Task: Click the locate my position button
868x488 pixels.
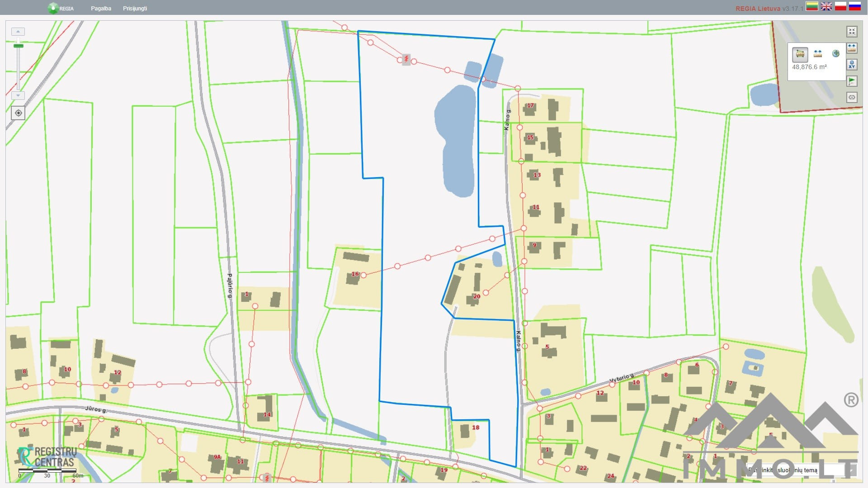Action: coord(18,113)
